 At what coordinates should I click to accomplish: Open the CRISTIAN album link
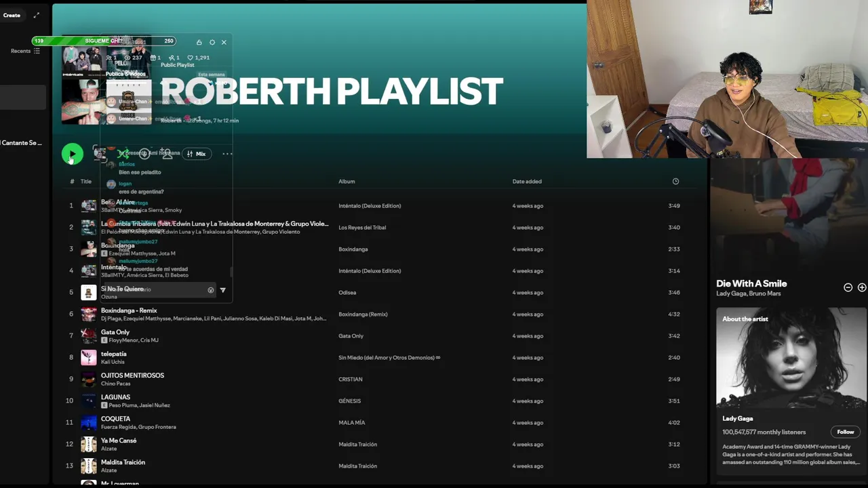pyautogui.click(x=351, y=380)
